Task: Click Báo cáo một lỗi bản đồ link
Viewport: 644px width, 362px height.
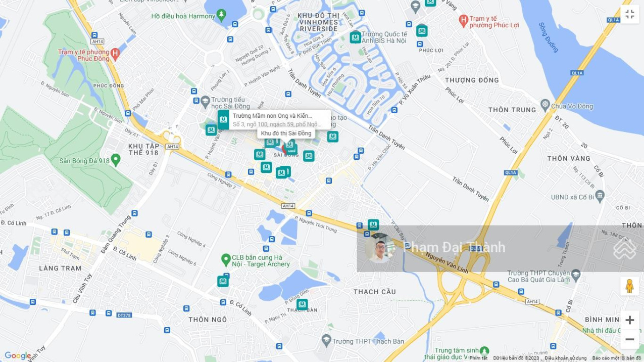Action: pyautogui.click(x=617, y=358)
